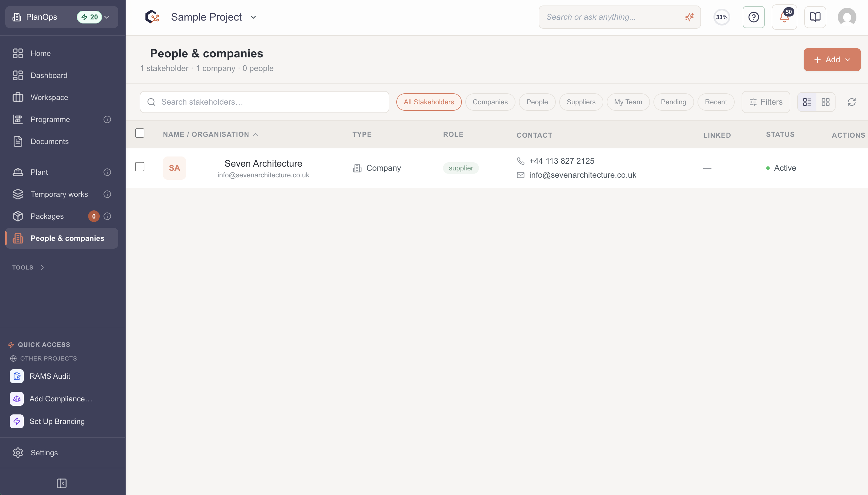
Task: Click the Quick Access lightning icon
Action: pyautogui.click(x=11, y=345)
